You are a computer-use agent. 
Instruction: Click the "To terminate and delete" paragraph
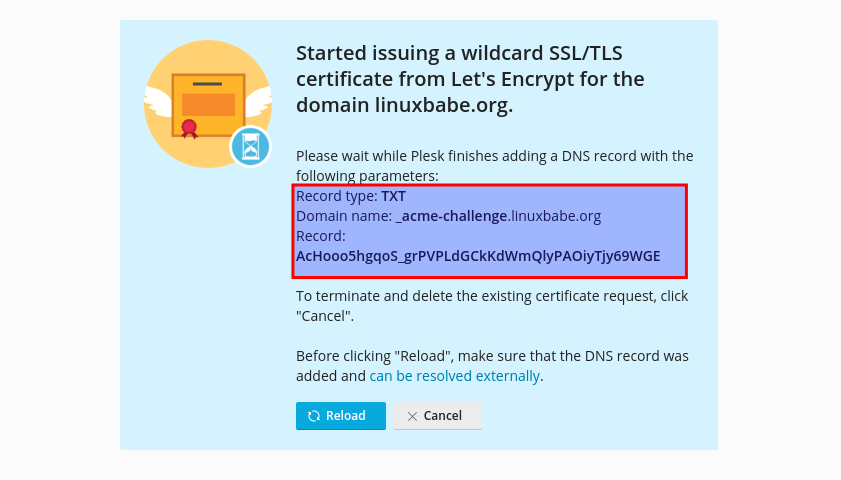(x=491, y=296)
